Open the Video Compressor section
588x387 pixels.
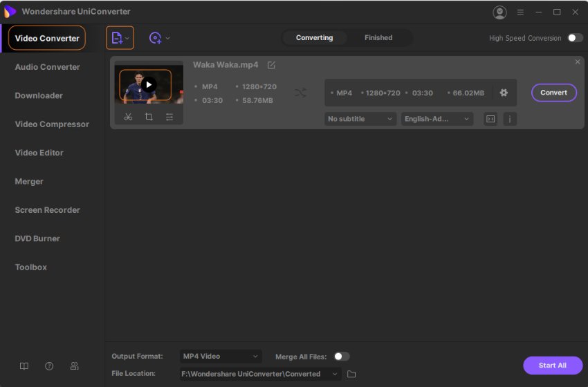pos(52,124)
